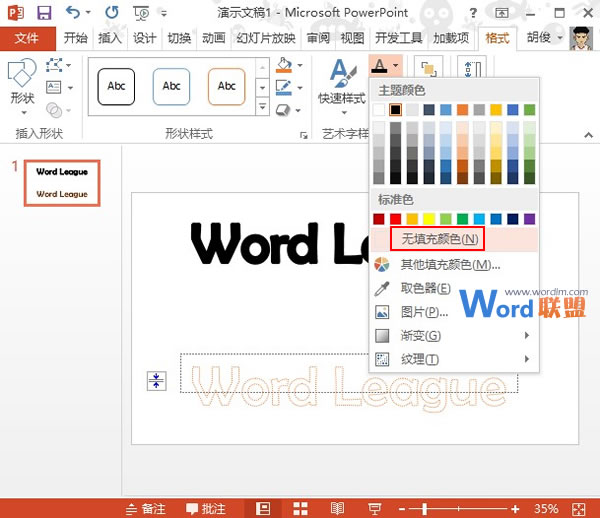600x518 pixels.
Task: Open the File (文件) tab
Action: pyautogui.click(x=27, y=38)
